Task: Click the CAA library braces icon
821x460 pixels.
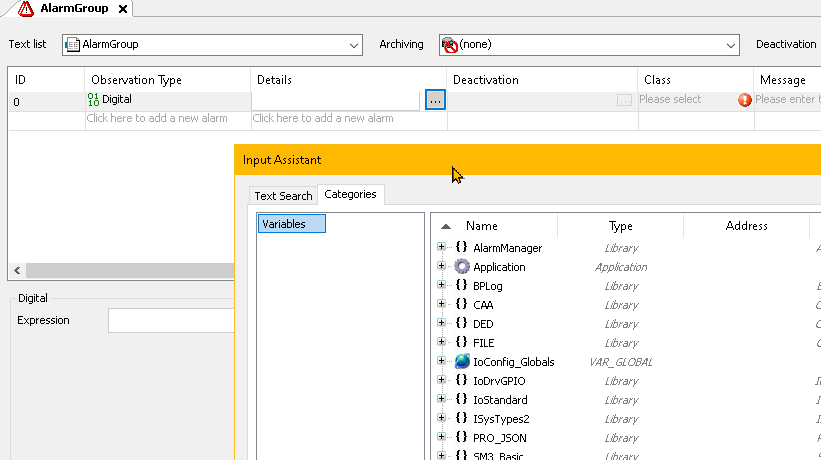Action: [461, 304]
